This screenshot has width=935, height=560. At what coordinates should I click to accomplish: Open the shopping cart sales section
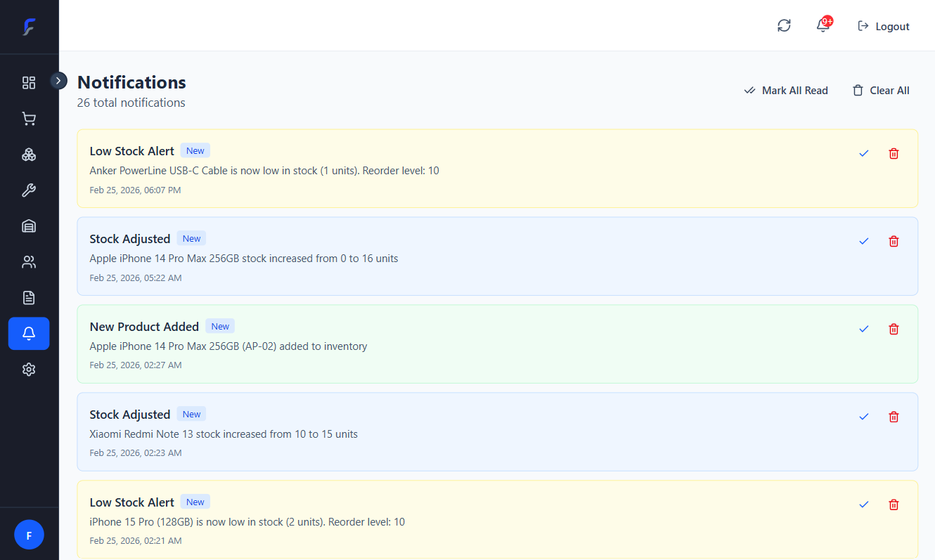29,118
